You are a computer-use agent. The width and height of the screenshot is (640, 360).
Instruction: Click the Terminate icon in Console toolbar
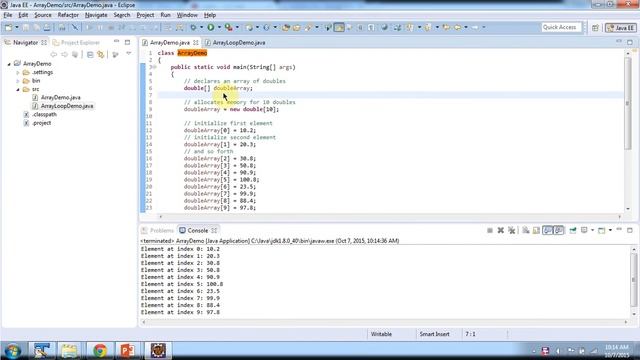pyautogui.click(x=490, y=231)
